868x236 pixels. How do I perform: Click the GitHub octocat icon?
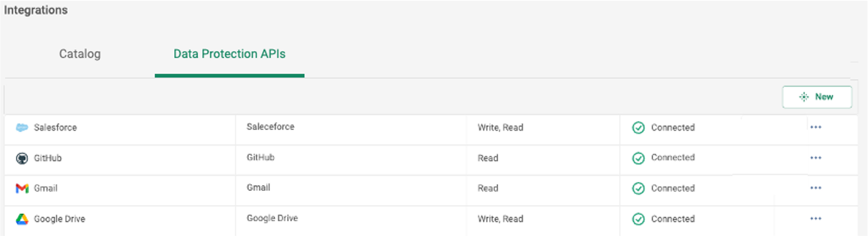tap(22, 158)
